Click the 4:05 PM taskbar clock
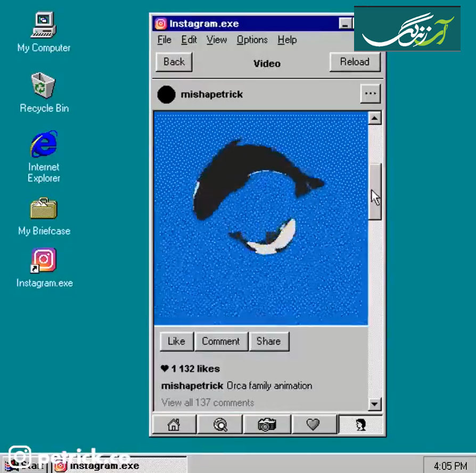The image size is (476, 473). [450, 466]
